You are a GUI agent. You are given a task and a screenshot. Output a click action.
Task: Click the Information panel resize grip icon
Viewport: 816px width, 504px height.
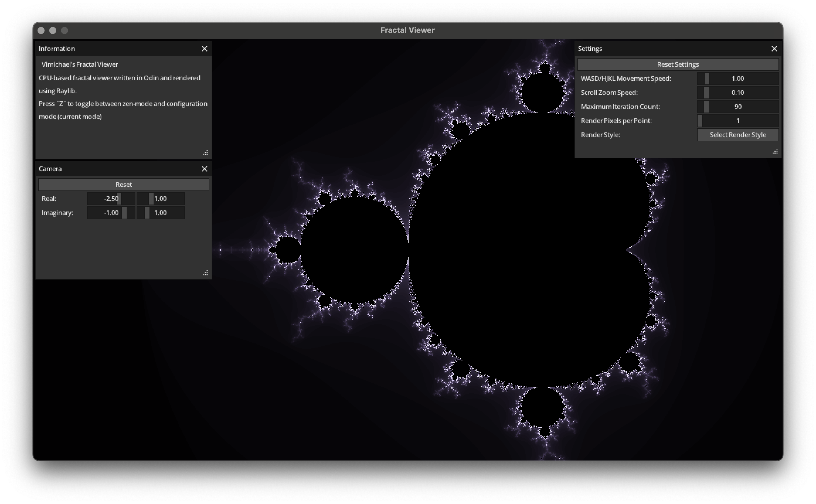[205, 152]
